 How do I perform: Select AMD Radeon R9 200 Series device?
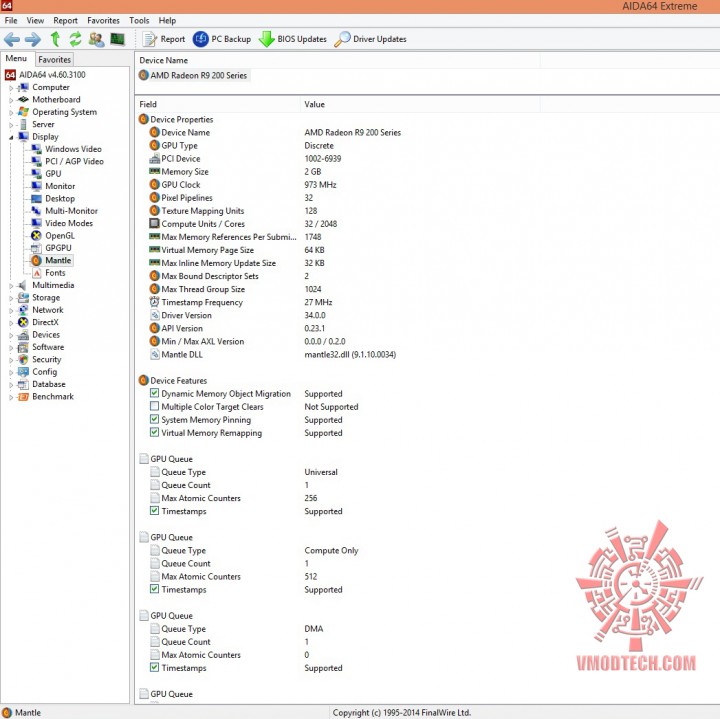(193, 75)
